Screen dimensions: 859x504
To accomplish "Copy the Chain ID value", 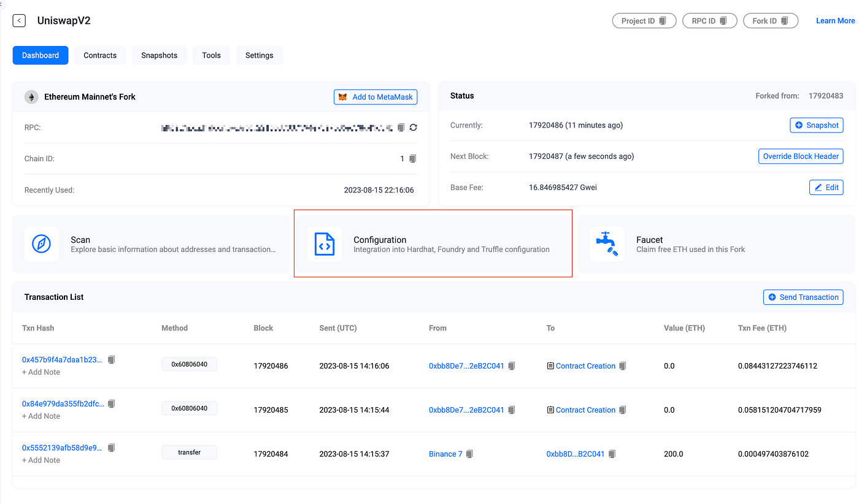I will [412, 159].
